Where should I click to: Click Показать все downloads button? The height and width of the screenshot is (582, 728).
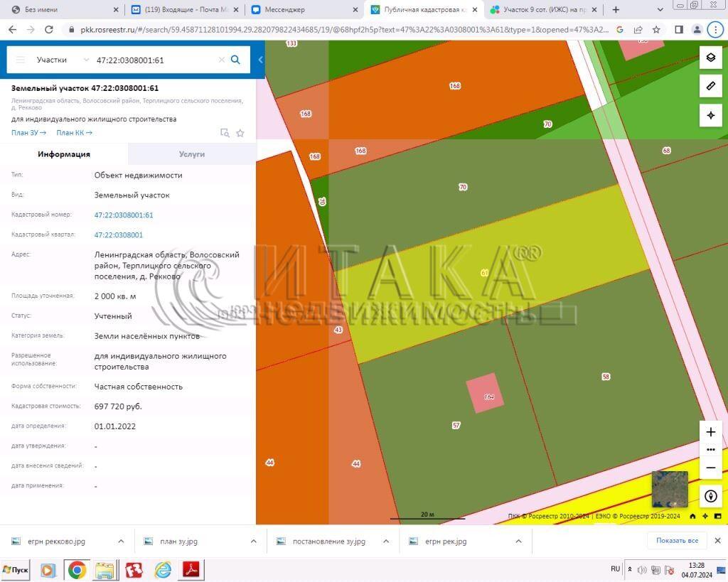(x=677, y=541)
